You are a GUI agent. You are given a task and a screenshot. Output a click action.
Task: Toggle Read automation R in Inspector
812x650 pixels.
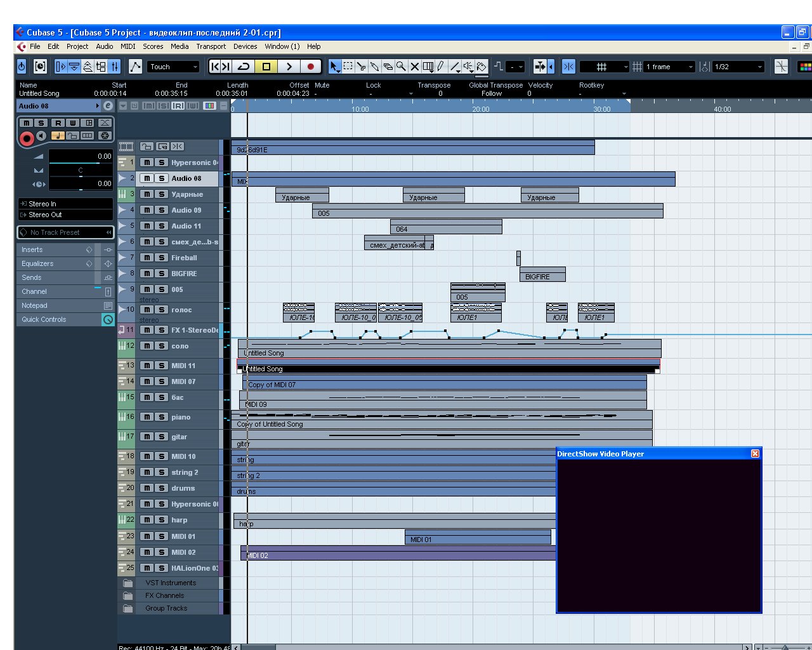(x=58, y=123)
